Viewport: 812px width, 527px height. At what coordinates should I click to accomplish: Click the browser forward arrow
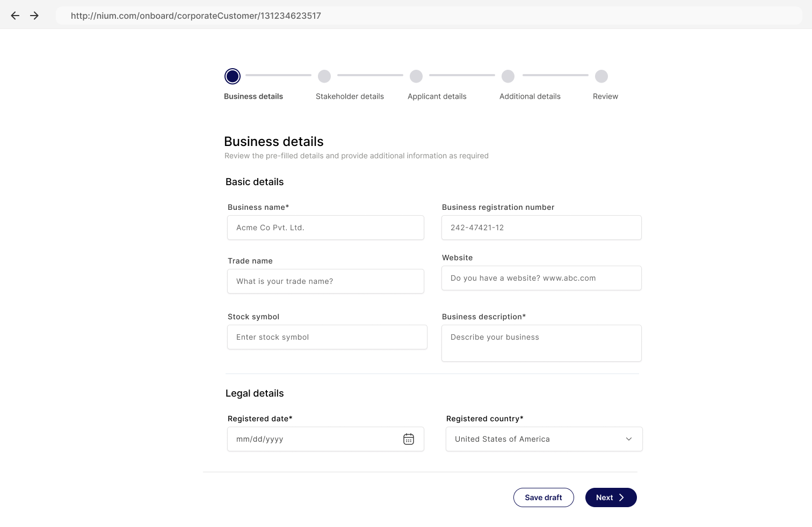pyautogui.click(x=34, y=15)
